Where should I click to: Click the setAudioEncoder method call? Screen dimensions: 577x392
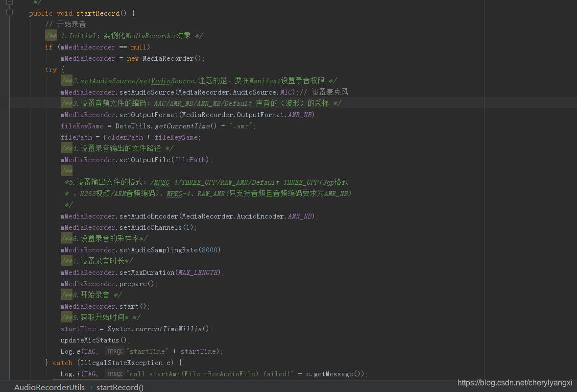[149, 216]
